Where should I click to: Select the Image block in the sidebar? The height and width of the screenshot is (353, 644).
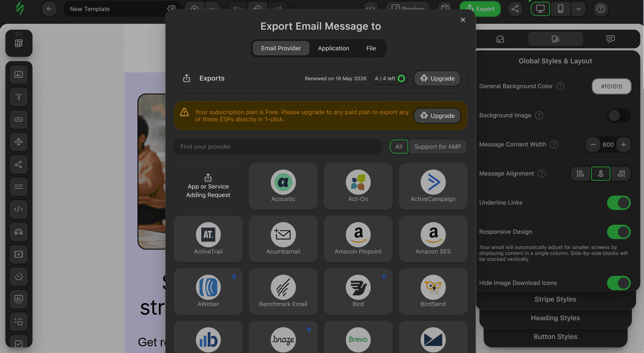click(x=19, y=75)
